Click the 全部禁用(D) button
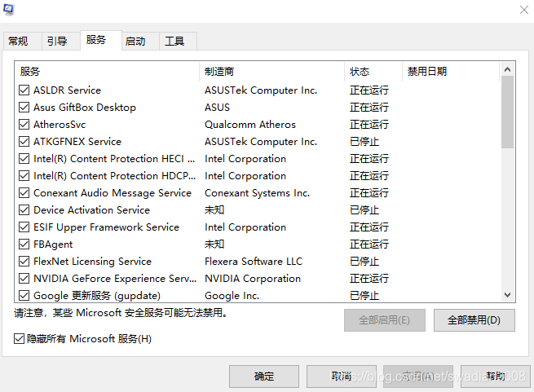The height and width of the screenshot is (392, 534). point(474,320)
